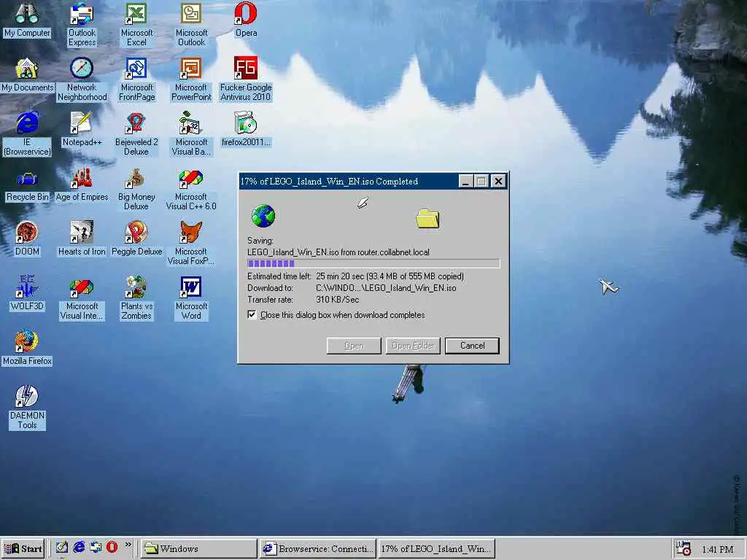Open Microsoft Visual Basic shortcut
The image size is (747, 560).
coord(191,133)
